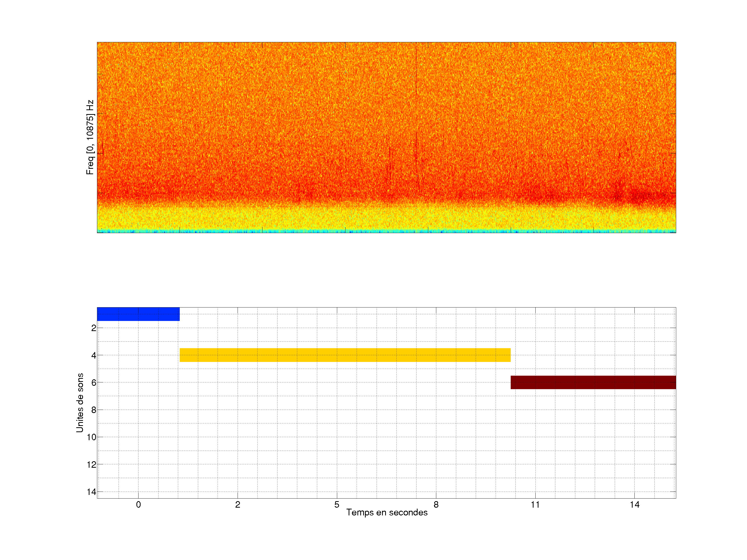
Task: Click the blue sound unit bar
Action: click(138, 314)
